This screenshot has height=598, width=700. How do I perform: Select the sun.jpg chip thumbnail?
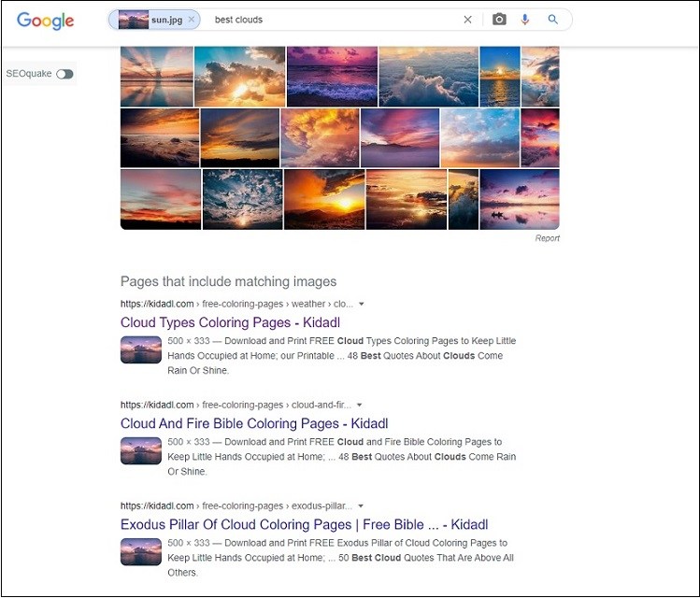click(134, 20)
